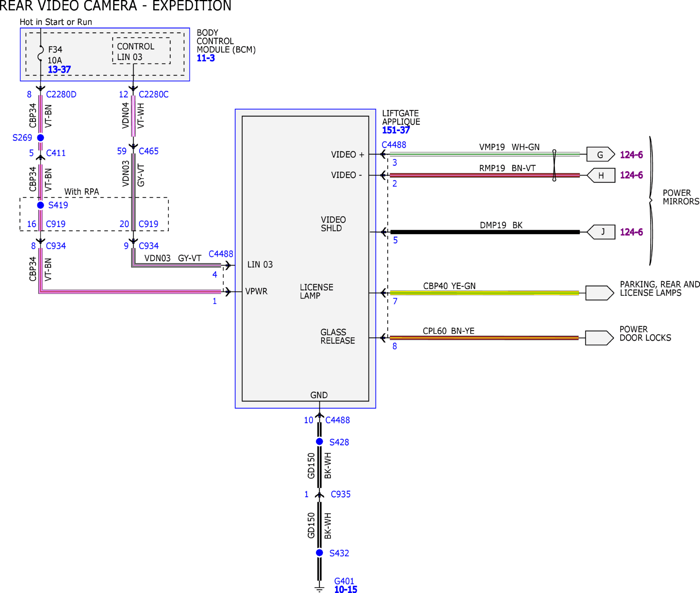Screen dimensions: 700x593
Task: Click C919 label next to pin 16
Action: tap(56, 224)
